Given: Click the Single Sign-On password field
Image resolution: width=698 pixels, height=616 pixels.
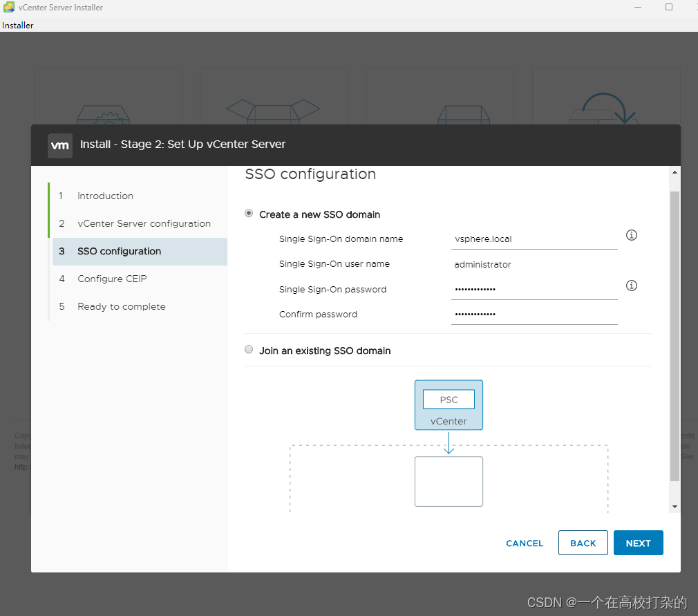Looking at the screenshot, I should point(534,290).
